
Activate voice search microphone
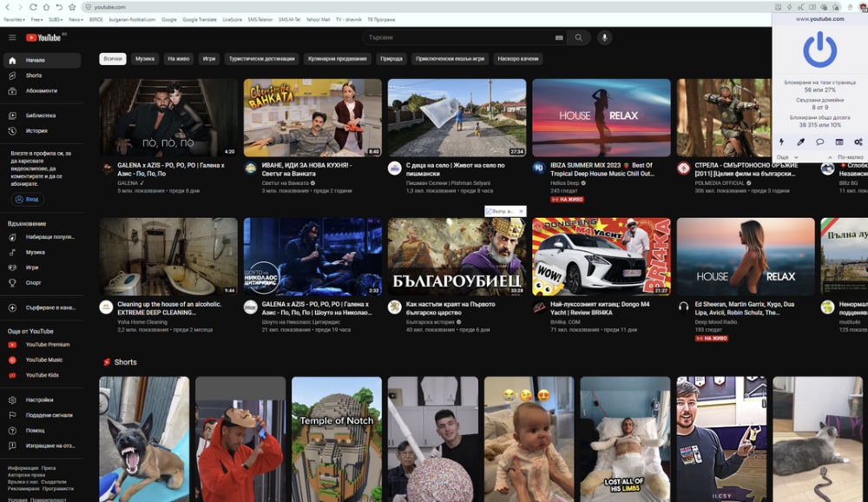click(x=604, y=37)
